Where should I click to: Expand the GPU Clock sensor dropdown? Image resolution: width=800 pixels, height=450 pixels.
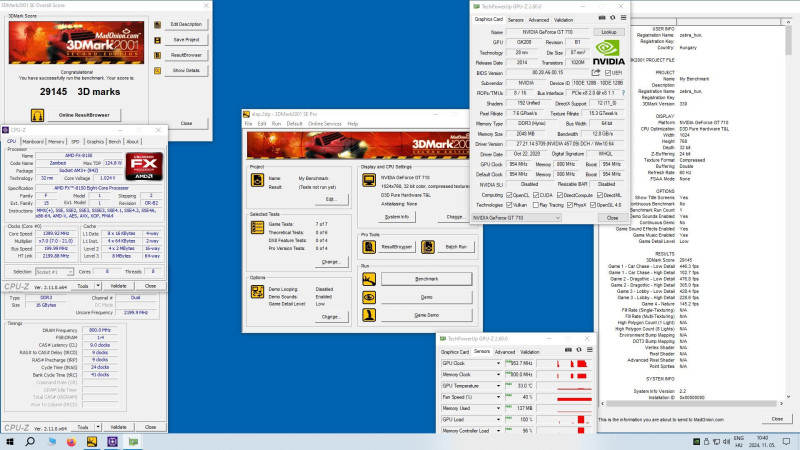pos(498,363)
